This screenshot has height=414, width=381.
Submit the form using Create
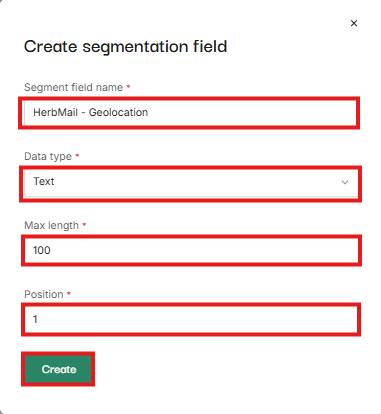(x=58, y=369)
